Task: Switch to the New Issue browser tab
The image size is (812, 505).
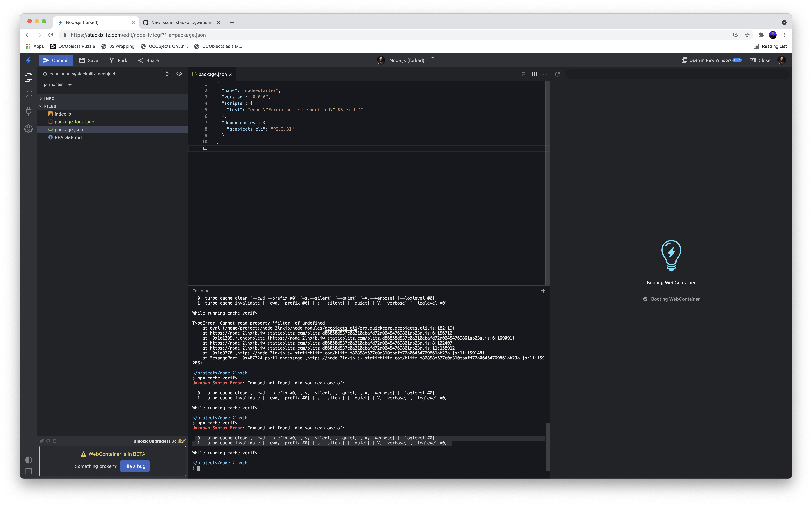Action: pos(182,22)
